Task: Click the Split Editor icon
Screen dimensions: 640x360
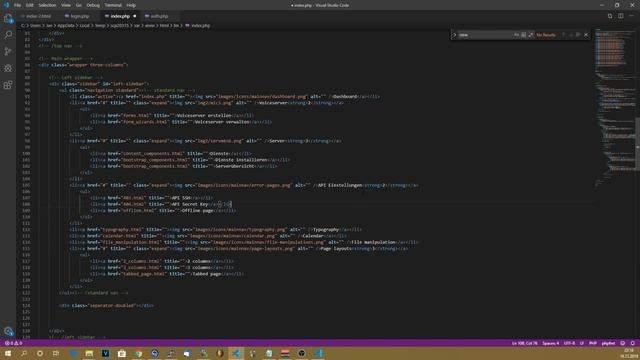Action: tap(620, 16)
